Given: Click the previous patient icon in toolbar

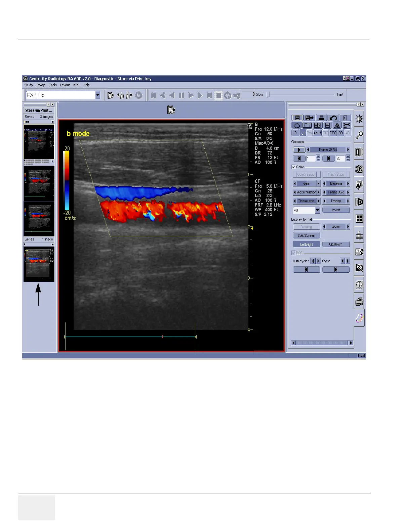Looking at the screenshot, I should pos(120,95).
